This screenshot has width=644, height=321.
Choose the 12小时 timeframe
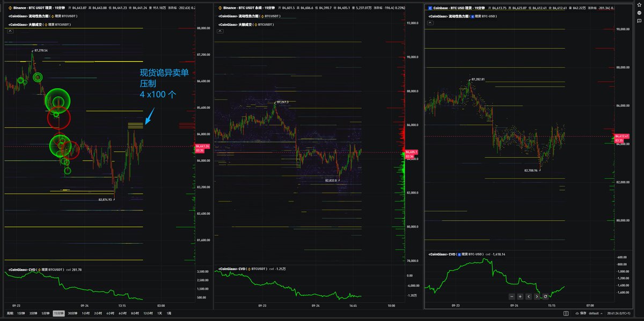point(149,313)
